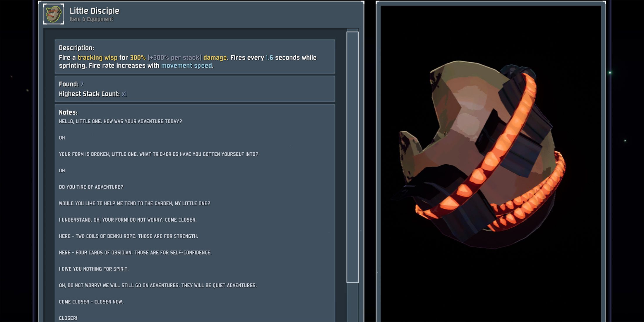Click the Little Disciple item icon
The width and height of the screenshot is (644, 322).
[54, 14]
